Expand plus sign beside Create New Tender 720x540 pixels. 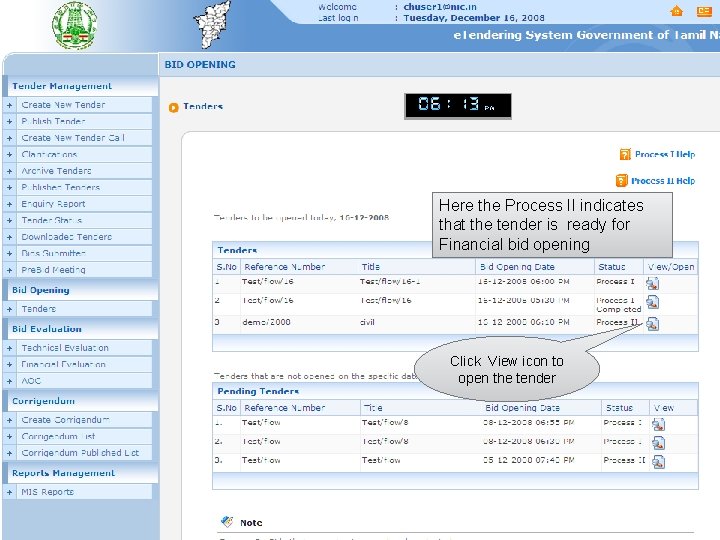[x=10, y=105]
